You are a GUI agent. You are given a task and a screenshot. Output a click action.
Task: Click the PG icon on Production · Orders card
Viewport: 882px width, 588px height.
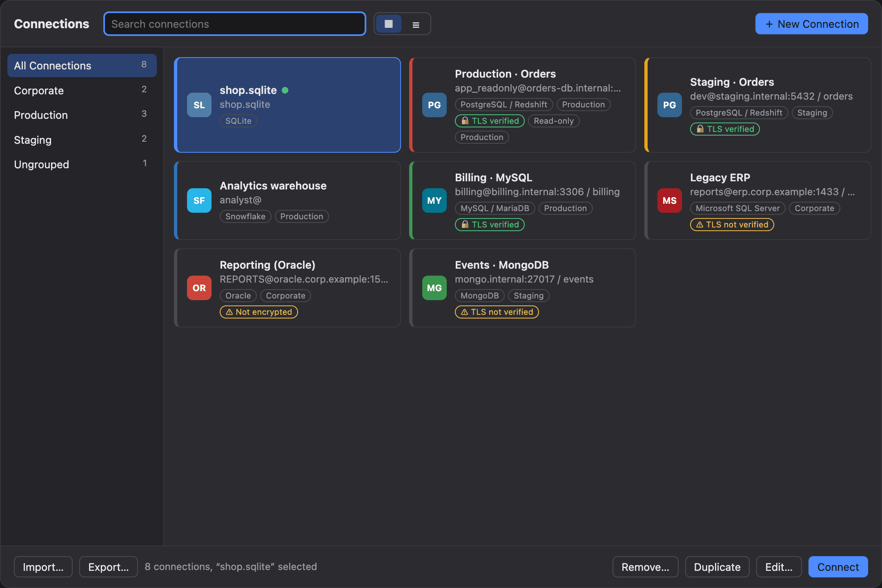coord(434,105)
